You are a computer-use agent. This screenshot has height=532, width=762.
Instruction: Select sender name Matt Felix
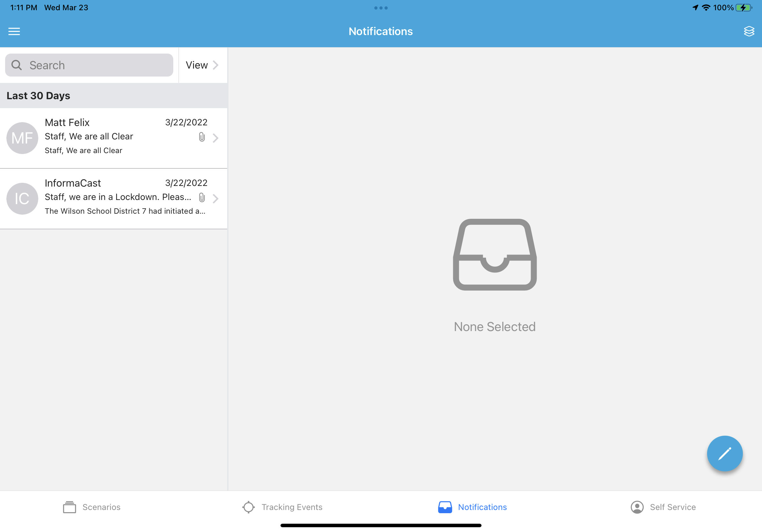(x=67, y=123)
